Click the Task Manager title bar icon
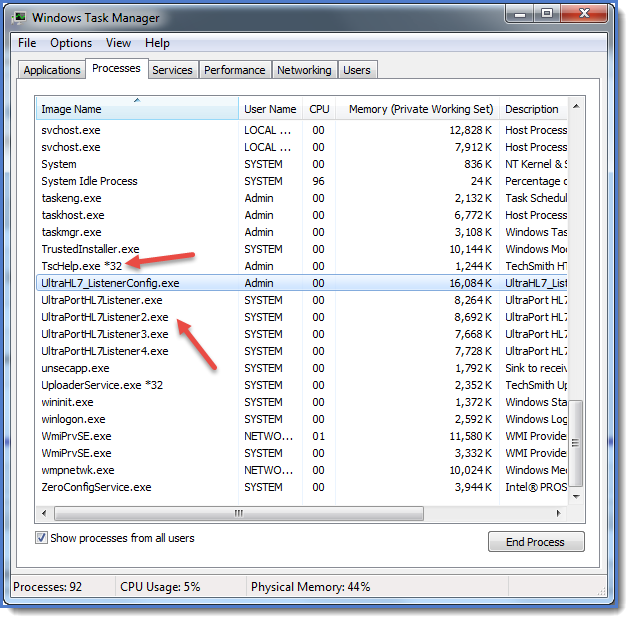 point(20,17)
